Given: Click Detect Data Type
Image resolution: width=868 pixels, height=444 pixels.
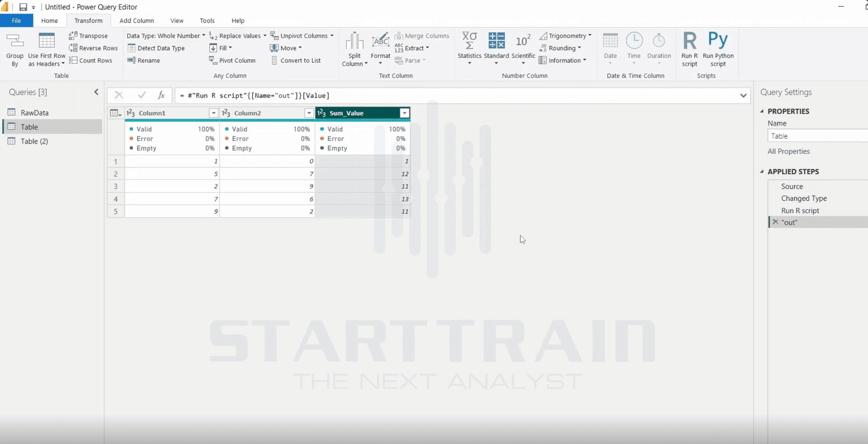Looking at the screenshot, I should pyautogui.click(x=156, y=48).
